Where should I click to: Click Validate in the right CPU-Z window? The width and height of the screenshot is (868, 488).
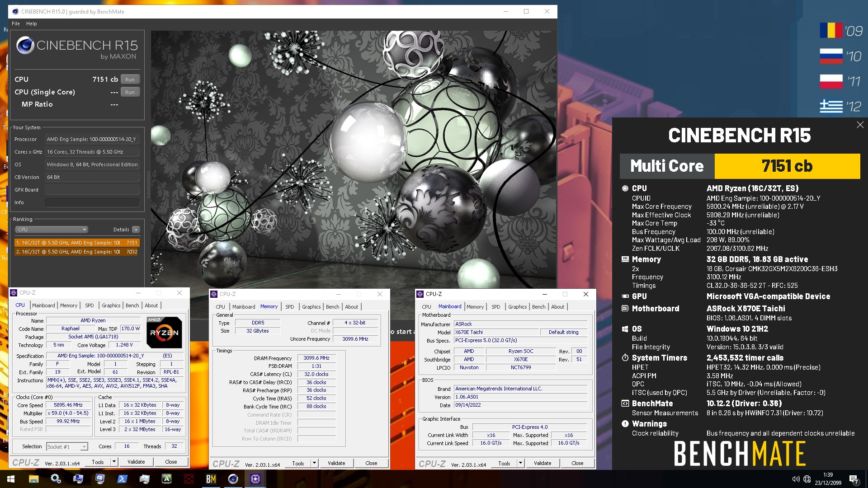click(x=542, y=463)
